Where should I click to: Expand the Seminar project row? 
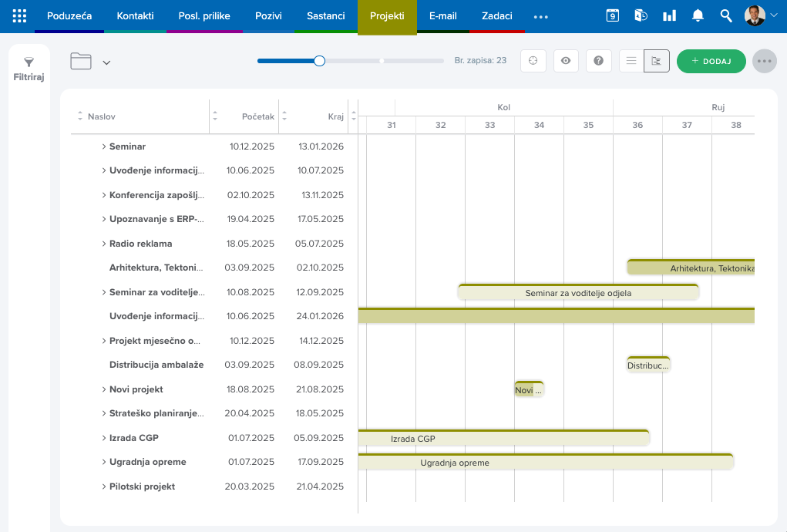104,146
